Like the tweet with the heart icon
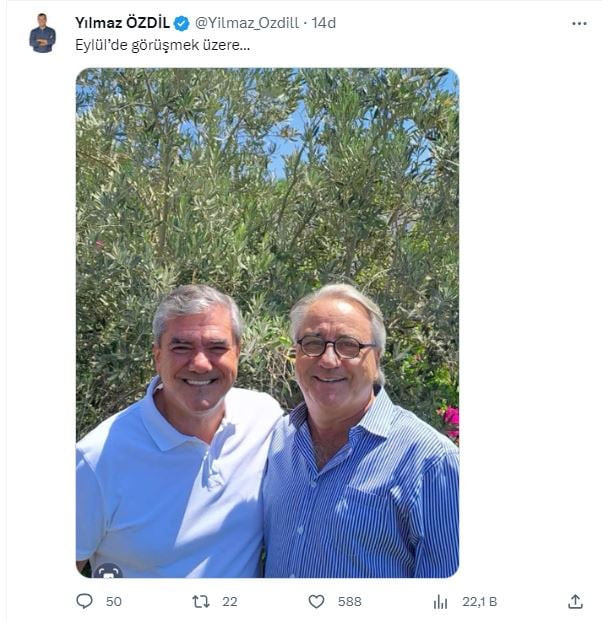 (316, 601)
